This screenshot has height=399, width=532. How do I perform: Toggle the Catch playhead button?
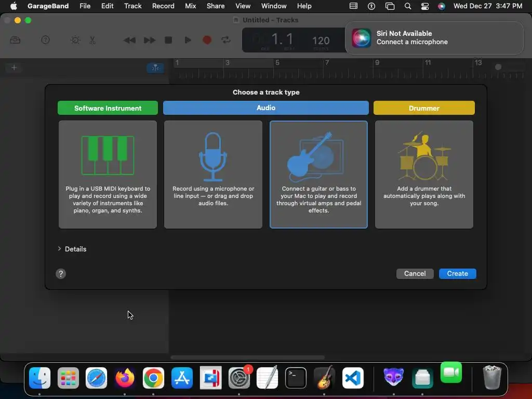coord(155,68)
